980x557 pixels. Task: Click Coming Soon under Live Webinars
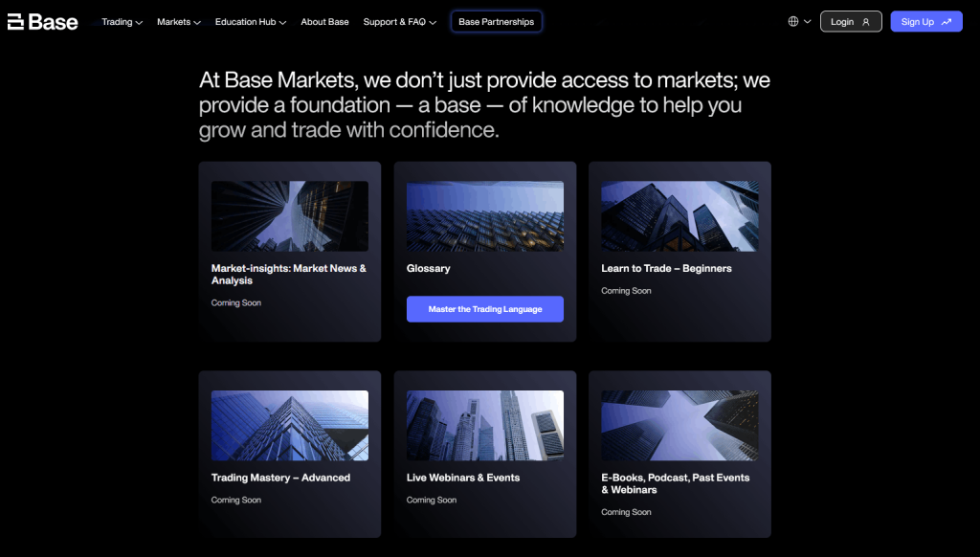click(x=432, y=501)
